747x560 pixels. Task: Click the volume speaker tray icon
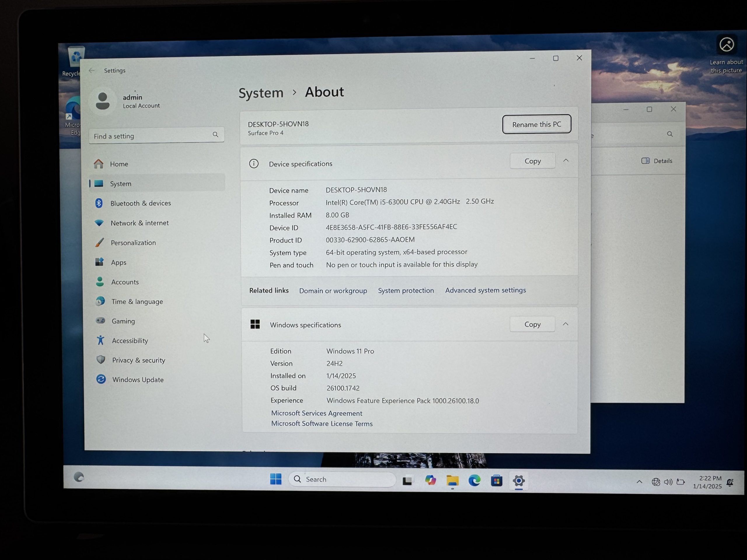click(668, 482)
